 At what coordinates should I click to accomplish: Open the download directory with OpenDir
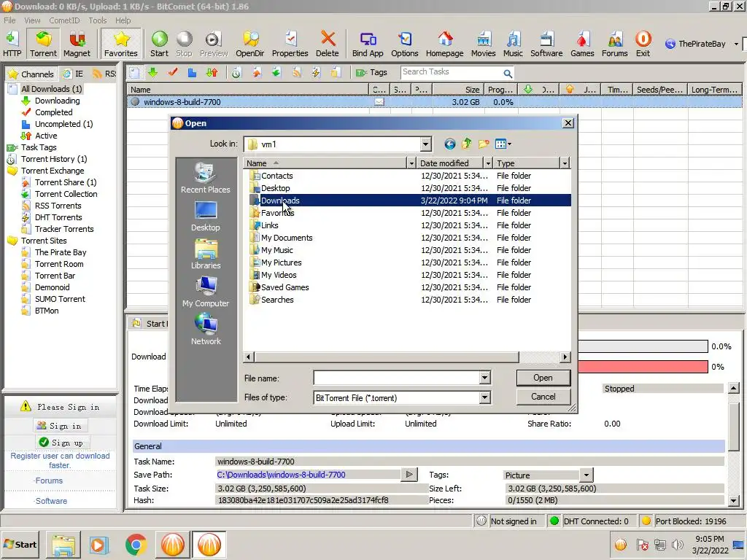250,44
